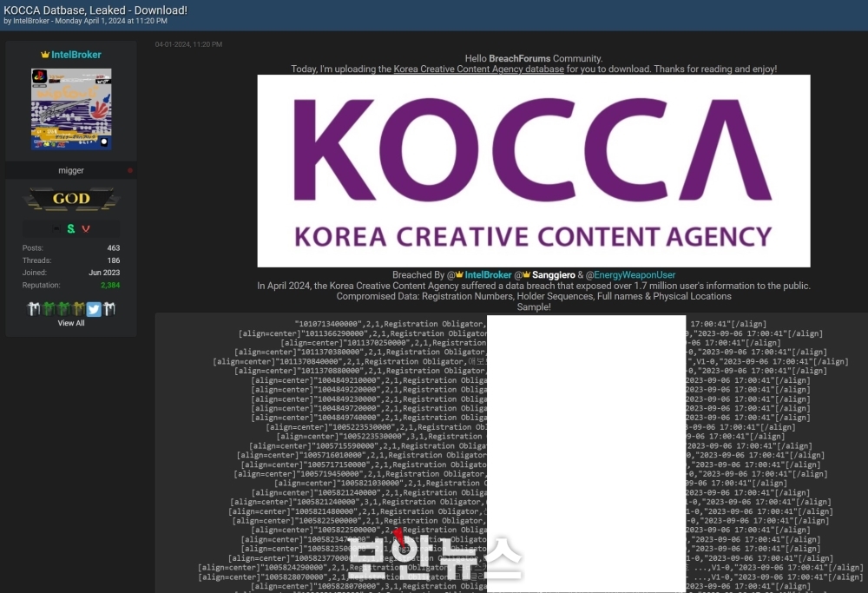Click the Posts count '463'
Screen dimensions: 868x593
[114, 248]
